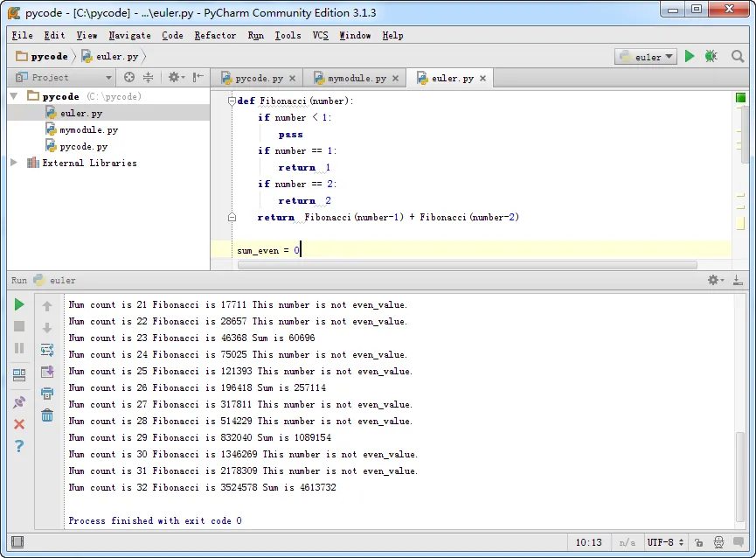The height and width of the screenshot is (558, 756).
Task: Print console output
Action: (x=47, y=394)
